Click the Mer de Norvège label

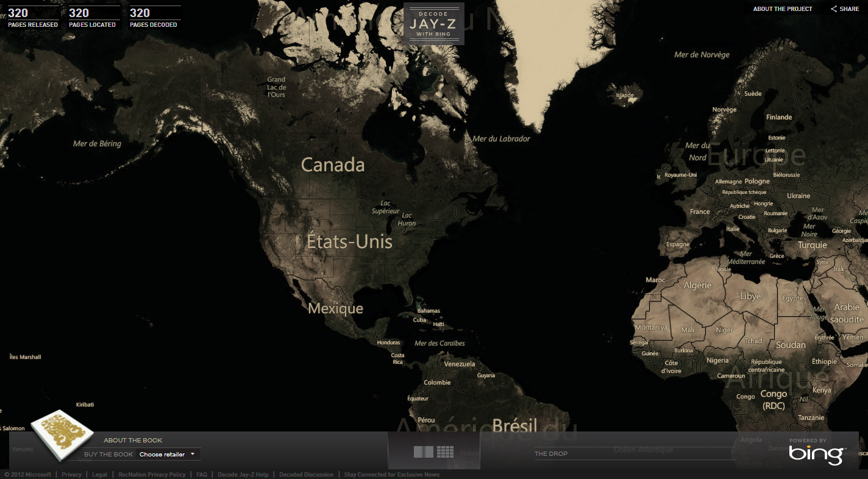pos(702,54)
